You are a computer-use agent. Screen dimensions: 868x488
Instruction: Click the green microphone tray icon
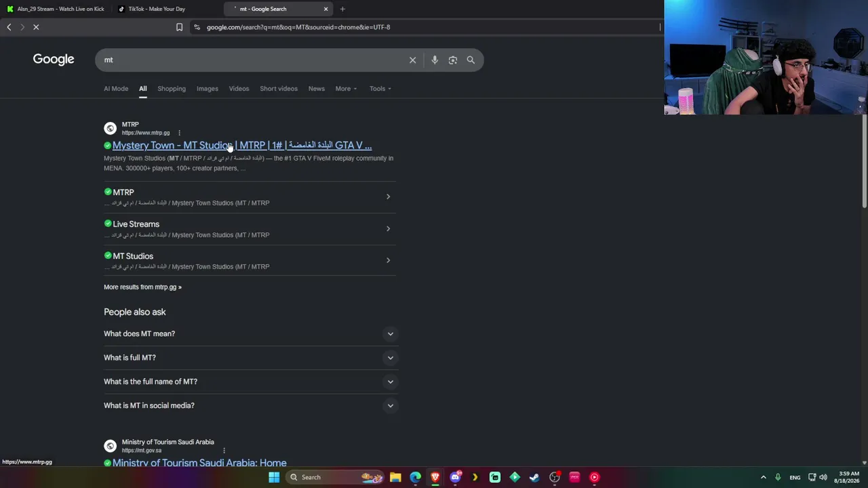click(778, 477)
